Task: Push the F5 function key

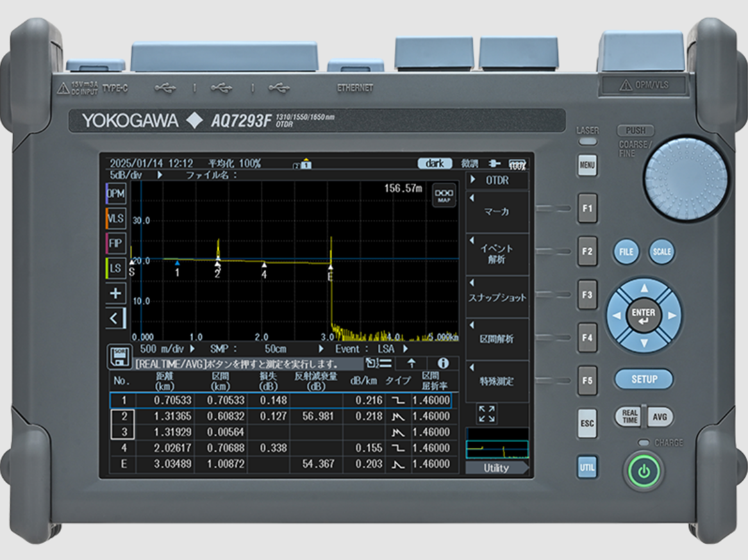Action: pyautogui.click(x=587, y=381)
